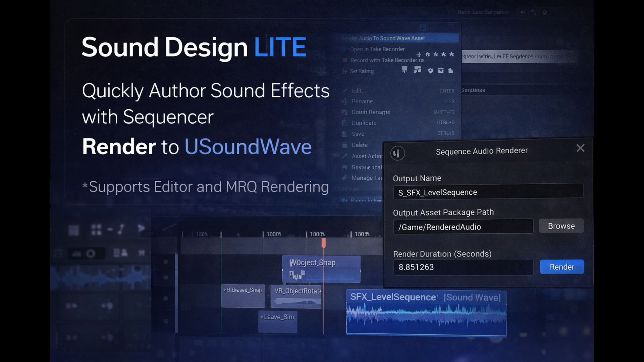The width and height of the screenshot is (644, 362).
Task: Click the grid view icon in sequencer toolbar
Action: click(96, 230)
